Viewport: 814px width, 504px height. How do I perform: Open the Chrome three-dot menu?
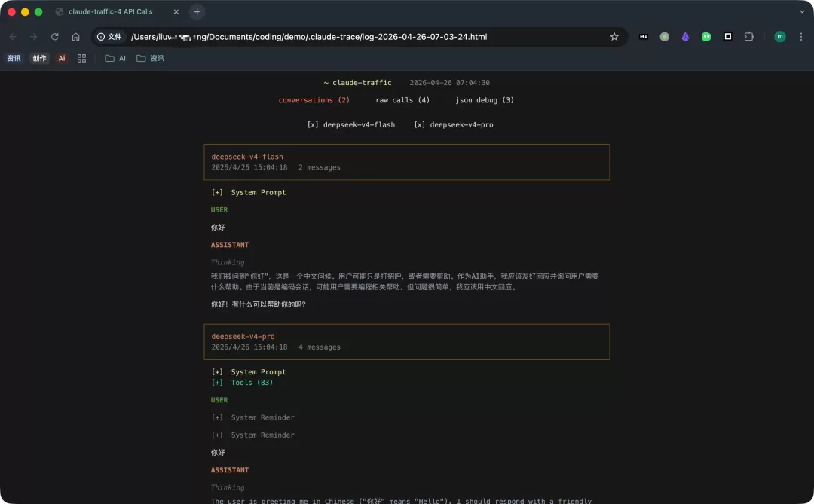coord(801,36)
